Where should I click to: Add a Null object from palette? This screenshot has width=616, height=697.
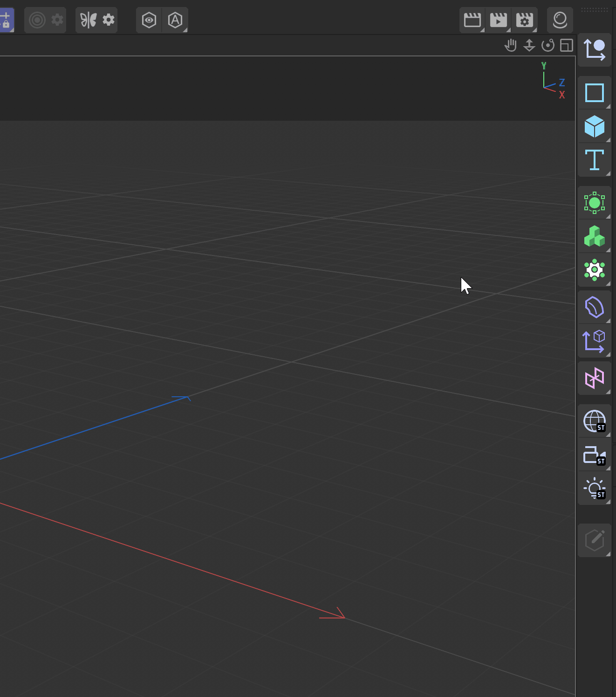pyautogui.click(x=595, y=50)
